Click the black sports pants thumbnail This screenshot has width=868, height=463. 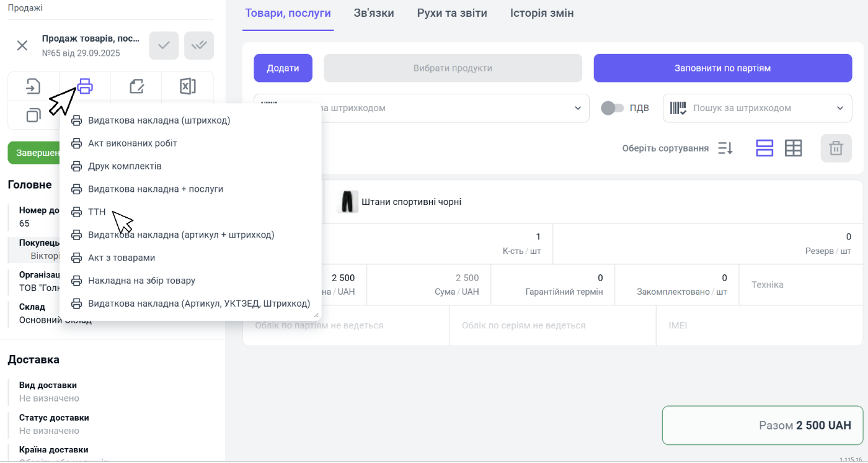(x=347, y=202)
